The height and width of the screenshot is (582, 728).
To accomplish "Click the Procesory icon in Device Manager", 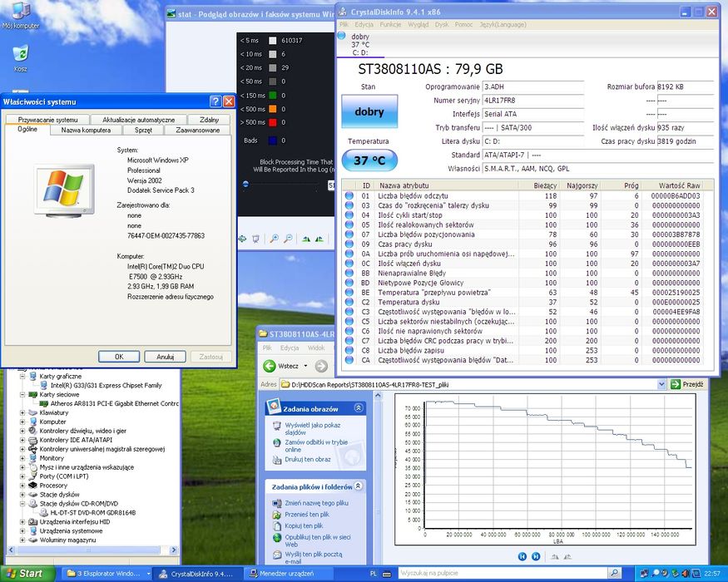I will coord(33,485).
